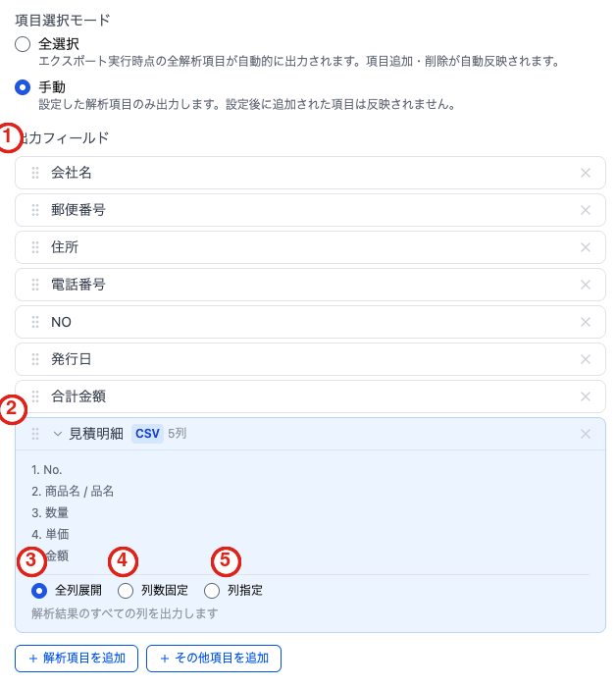
Task: Remove the 郵便番号 field with its X icon
Action: click(x=585, y=210)
